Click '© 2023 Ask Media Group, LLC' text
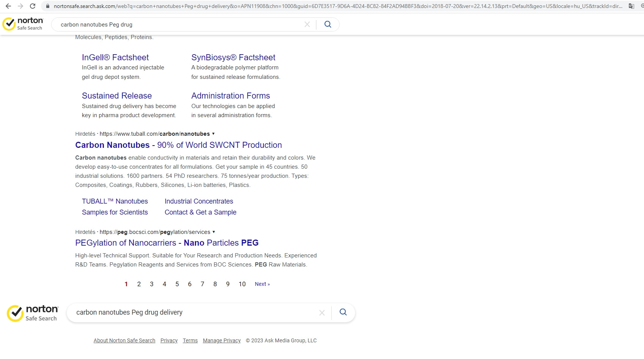 (x=281, y=340)
